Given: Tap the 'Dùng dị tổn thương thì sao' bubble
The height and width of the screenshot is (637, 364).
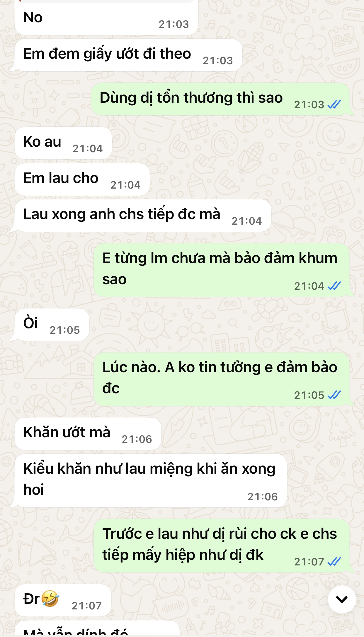Looking at the screenshot, I should click(220, 99).
